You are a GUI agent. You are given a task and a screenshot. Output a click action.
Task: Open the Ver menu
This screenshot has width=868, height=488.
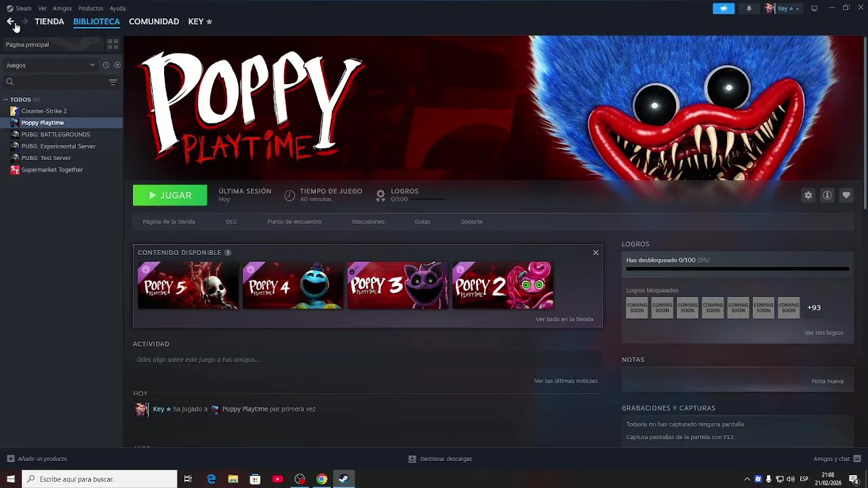pos(42,8)
